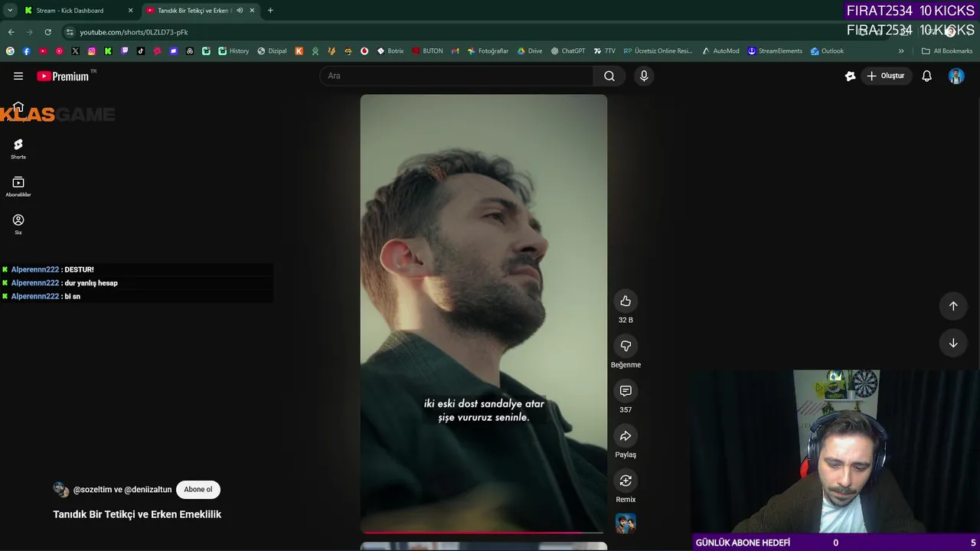Open the Gmail bookmark icon

(455, 51)
